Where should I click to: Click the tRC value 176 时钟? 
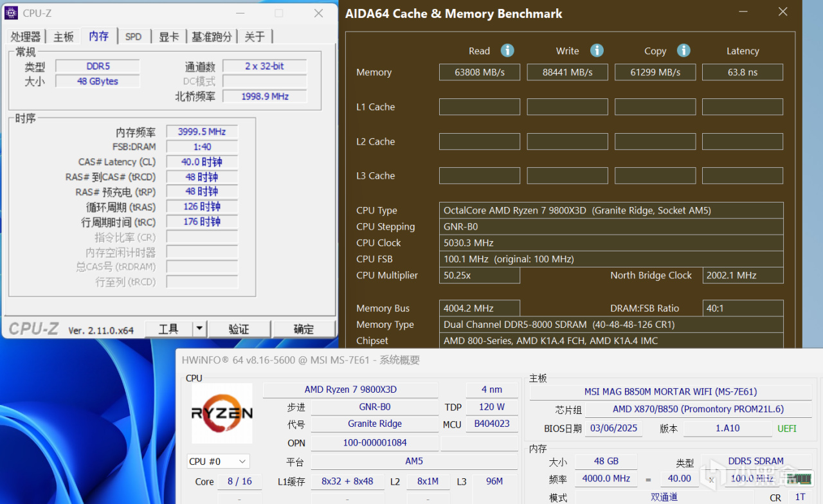(202, 222)
